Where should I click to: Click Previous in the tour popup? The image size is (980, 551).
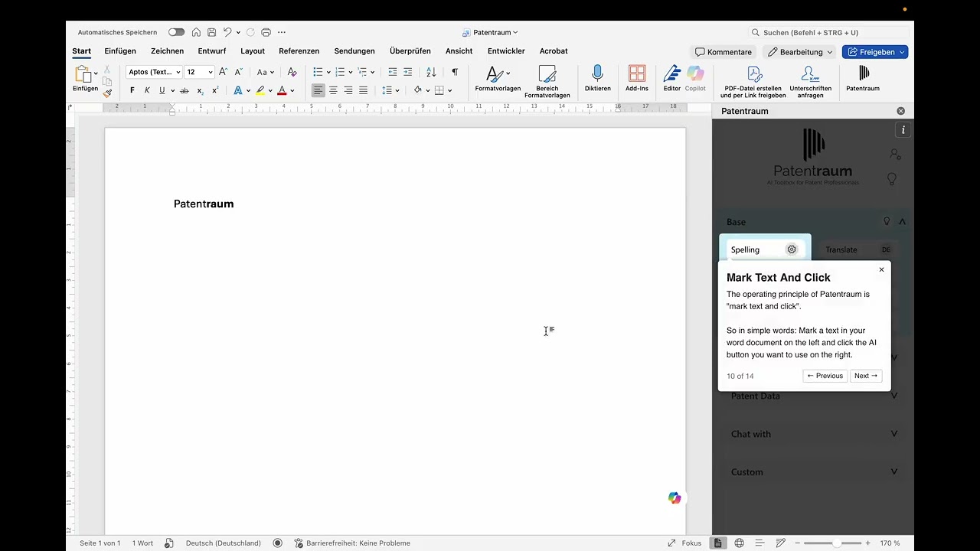coord(825,376)
